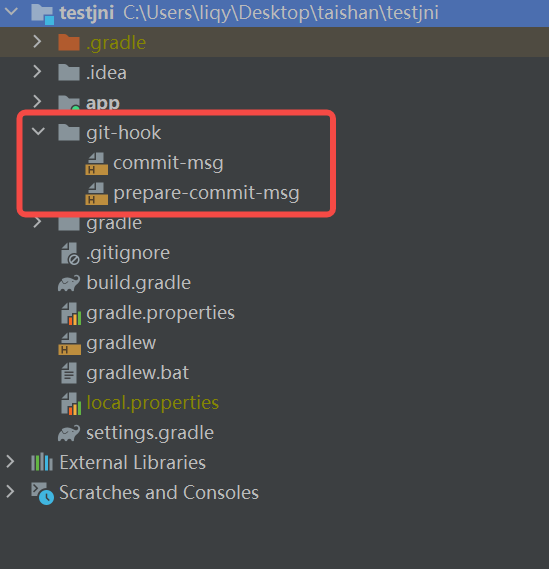Viewport: 549px width, 569px height.
Task: Select the testjni project root label
Action: 87,13
